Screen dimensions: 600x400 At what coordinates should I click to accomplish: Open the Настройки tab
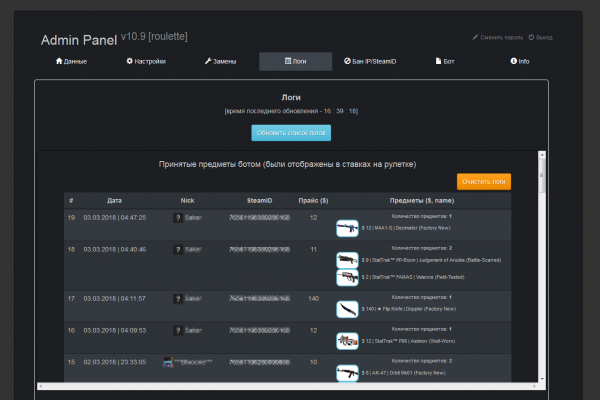coord(146,62)
